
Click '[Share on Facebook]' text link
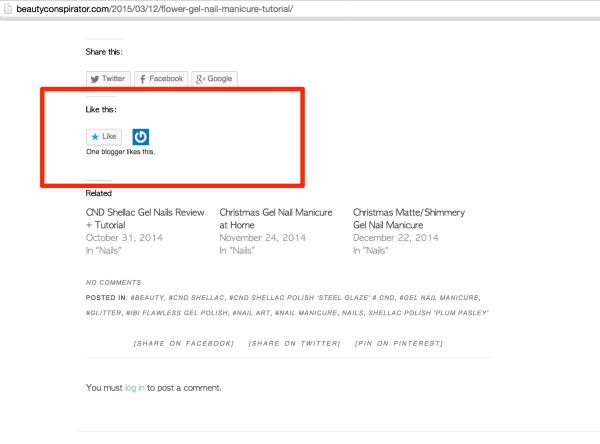point(184,343)
